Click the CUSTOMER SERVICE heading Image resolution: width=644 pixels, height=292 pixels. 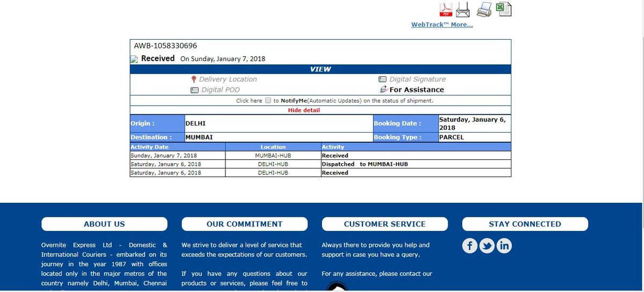coord(384,224)
